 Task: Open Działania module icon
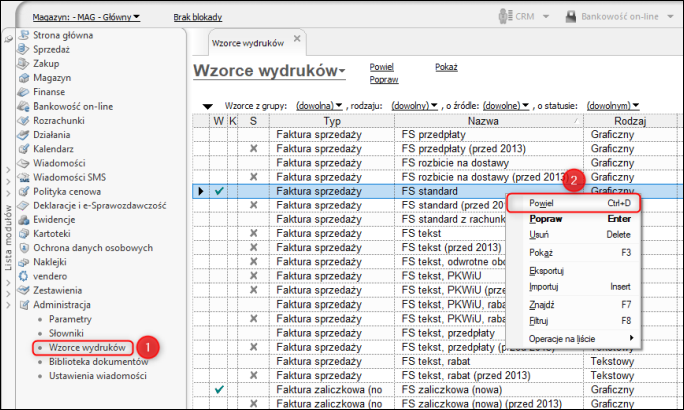coord(24,135)
